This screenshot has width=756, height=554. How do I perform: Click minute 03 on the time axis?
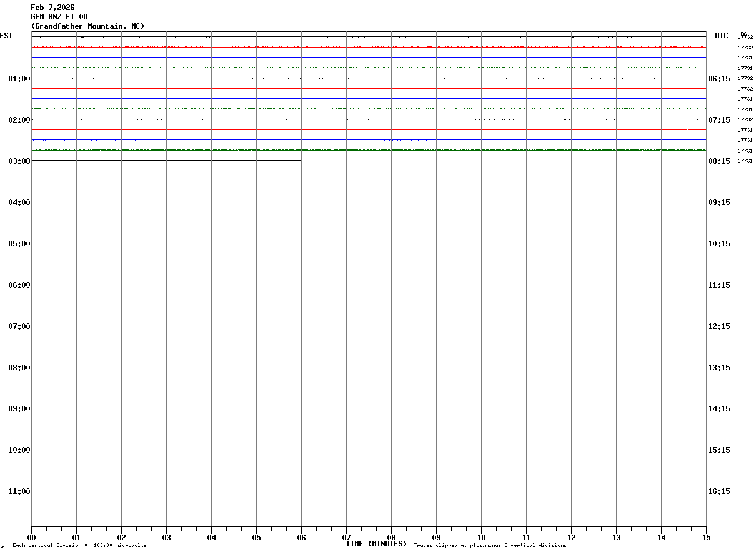click(x=166, y=537)
